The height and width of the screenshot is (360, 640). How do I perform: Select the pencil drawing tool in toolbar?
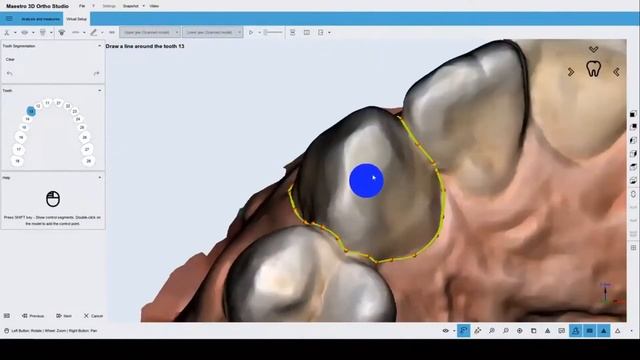(93, 32)
